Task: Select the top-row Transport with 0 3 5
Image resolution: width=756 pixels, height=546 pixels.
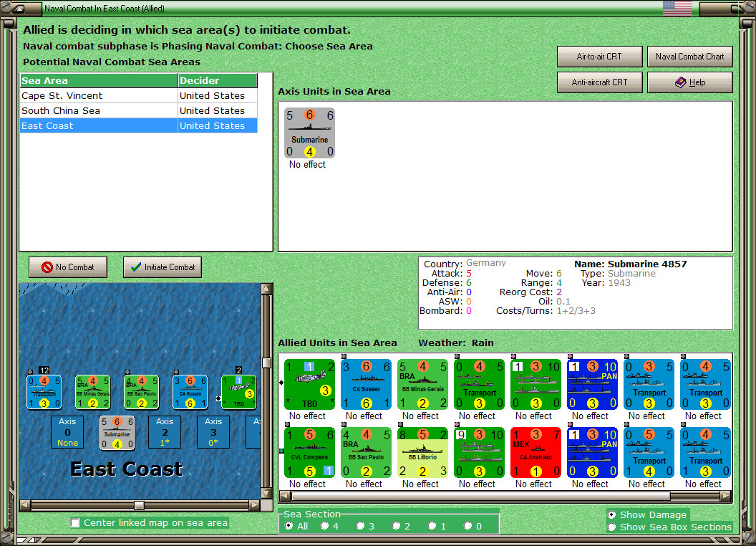Action: (x=649, y=384)
